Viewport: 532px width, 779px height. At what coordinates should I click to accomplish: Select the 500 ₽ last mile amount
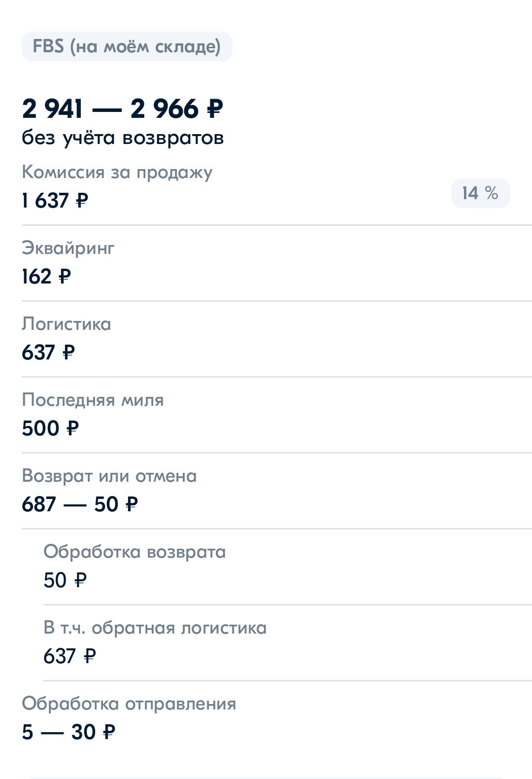(x=50, y=428)
